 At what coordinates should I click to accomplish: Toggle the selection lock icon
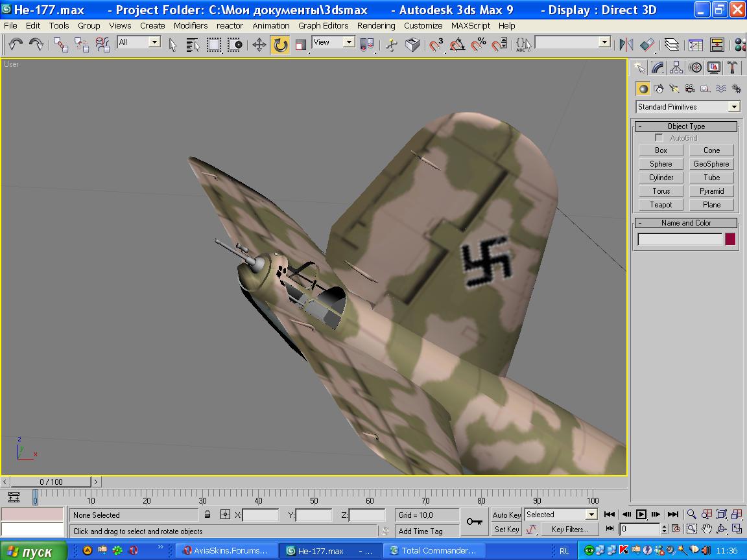207,515
